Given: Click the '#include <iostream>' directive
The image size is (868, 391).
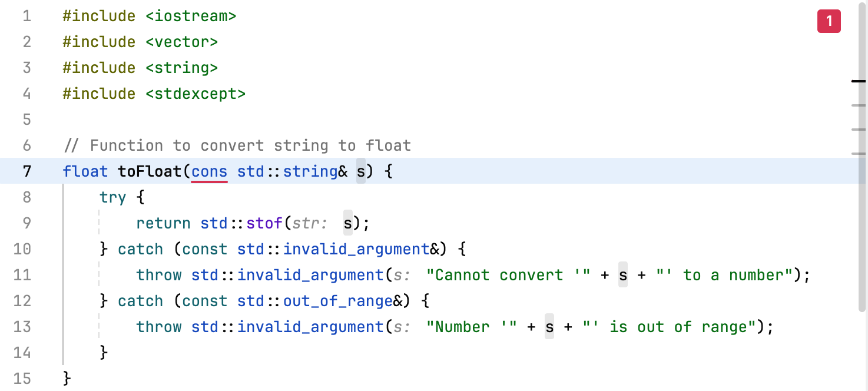Looking at the screenshot, I should 148,16.
